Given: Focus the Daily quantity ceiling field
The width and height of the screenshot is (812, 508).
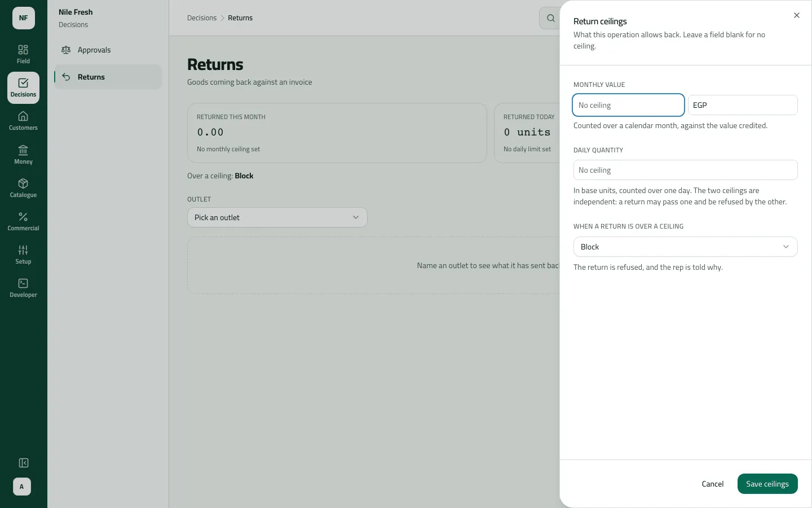Looking at the screenshot, I should [686, 170].
